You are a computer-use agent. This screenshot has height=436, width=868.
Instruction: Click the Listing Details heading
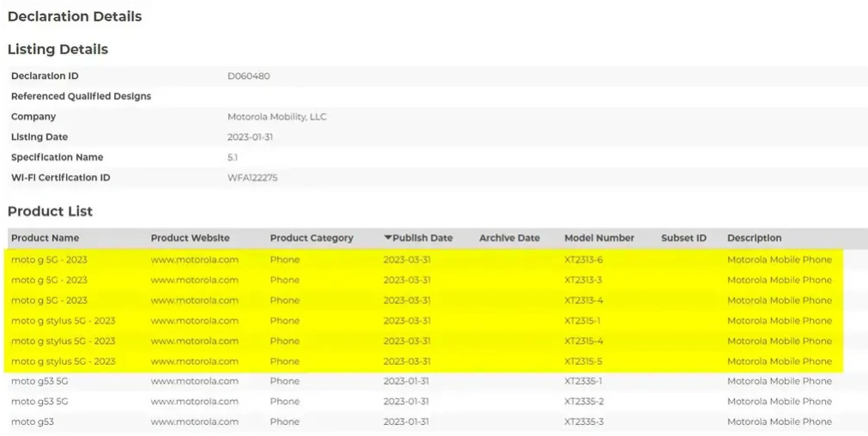(x=57, y=49)
